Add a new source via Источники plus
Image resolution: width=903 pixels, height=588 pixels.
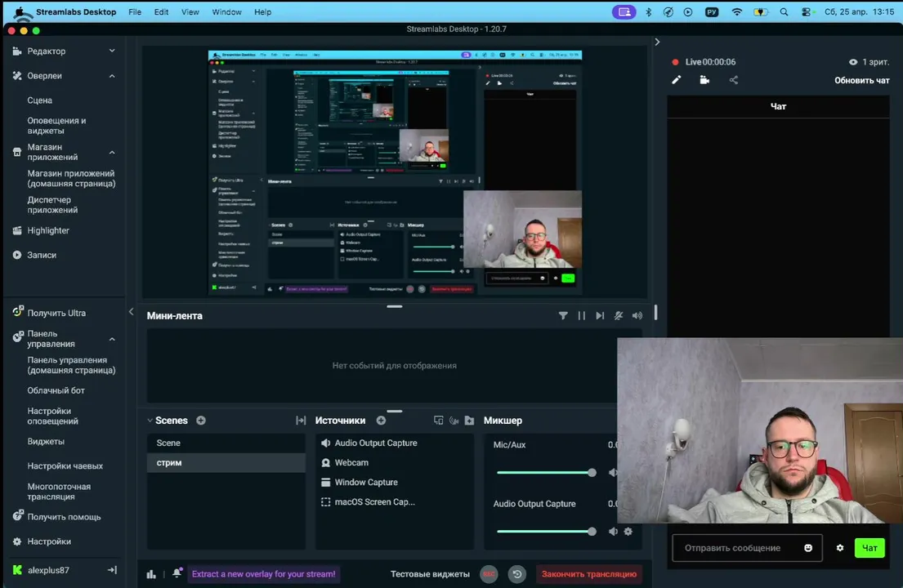(382, 421)
